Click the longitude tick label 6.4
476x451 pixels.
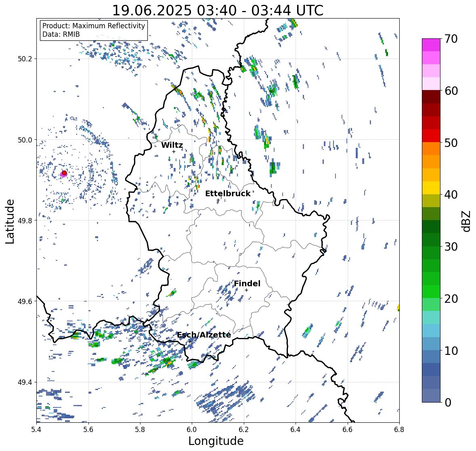[x=296, y=429]
